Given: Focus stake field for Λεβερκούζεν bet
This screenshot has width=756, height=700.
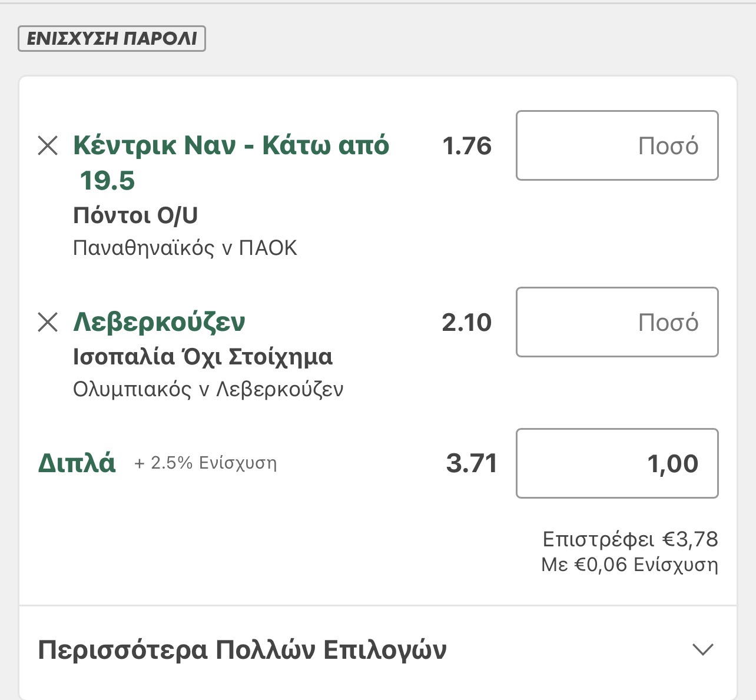Looking at the screenshot, I should coord(616,322).
